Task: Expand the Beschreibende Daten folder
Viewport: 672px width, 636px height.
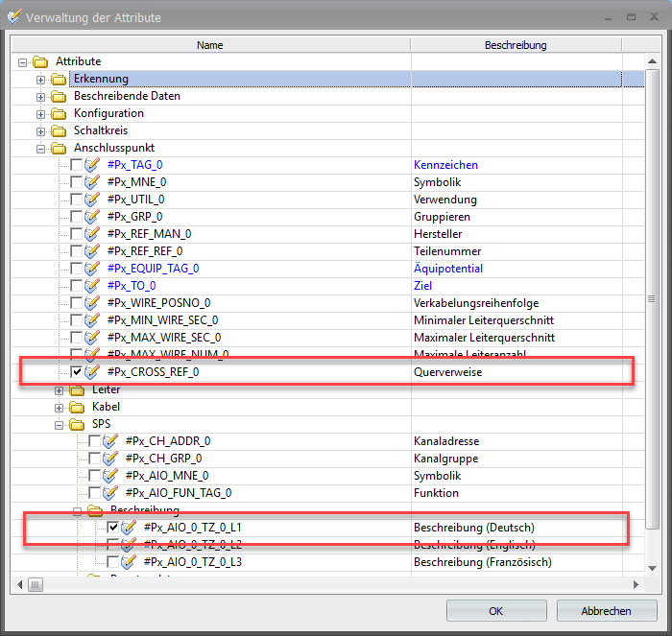Action: 41,96
